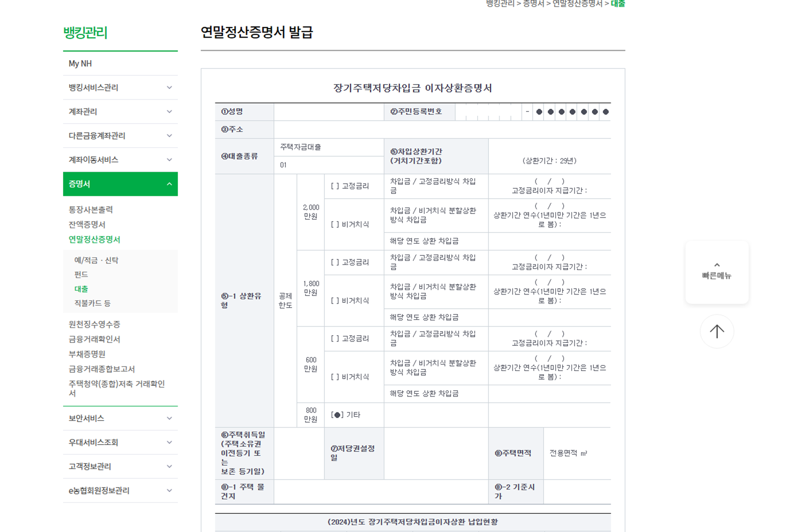Select 뱅킹서비스관리 in the sidebar

point(93,87)
